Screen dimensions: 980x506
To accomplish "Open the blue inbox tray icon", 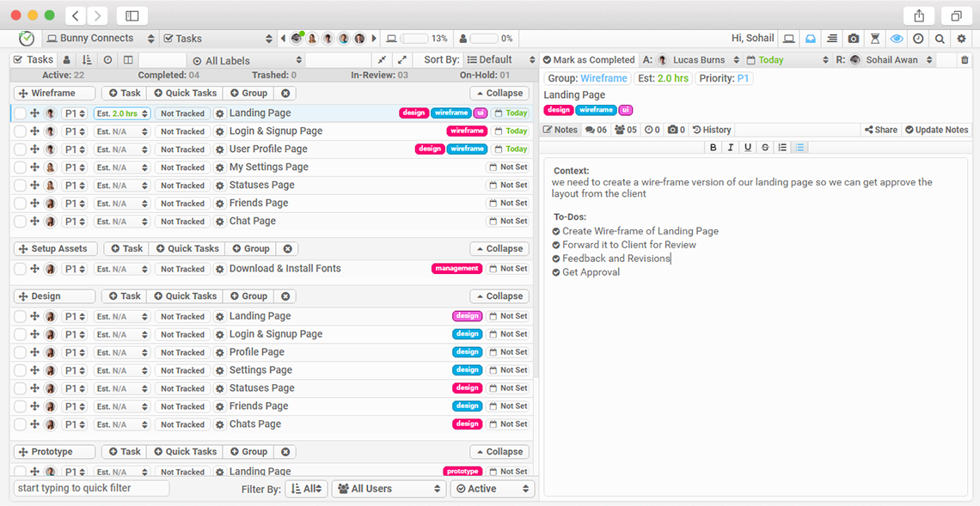I will pos(811,39).
